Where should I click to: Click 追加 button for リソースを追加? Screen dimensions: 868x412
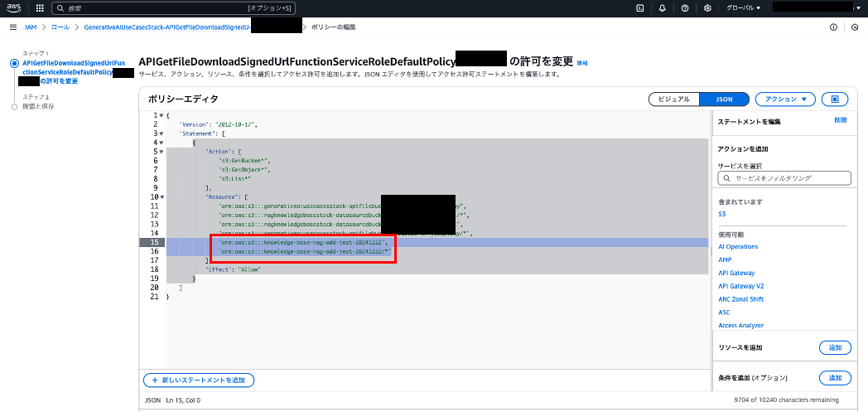(x=835, y=347)
